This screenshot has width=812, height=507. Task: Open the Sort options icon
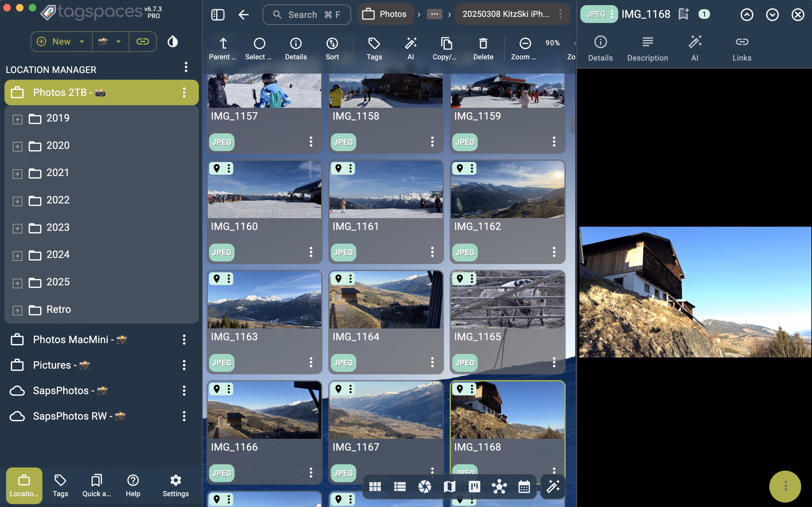tap(331, 48)
